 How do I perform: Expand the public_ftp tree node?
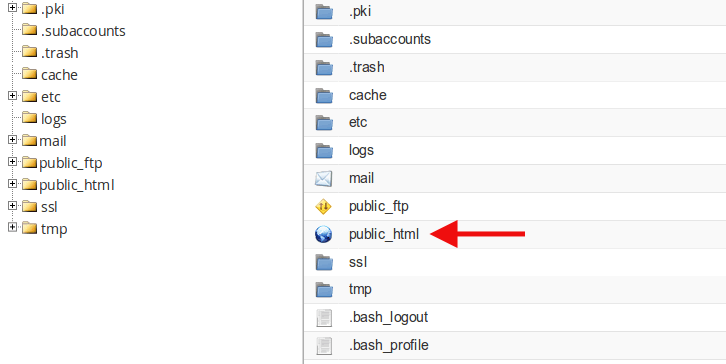pos(13,162)
